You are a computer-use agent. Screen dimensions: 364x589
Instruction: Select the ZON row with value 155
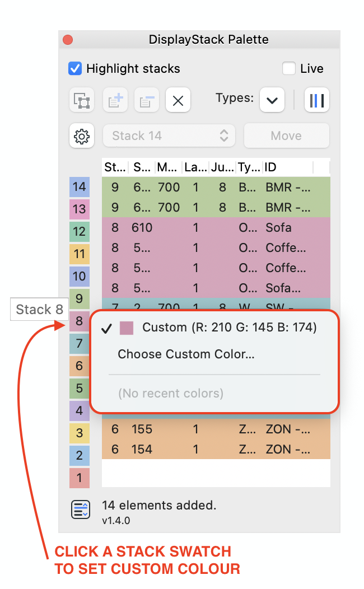point(216,429)
